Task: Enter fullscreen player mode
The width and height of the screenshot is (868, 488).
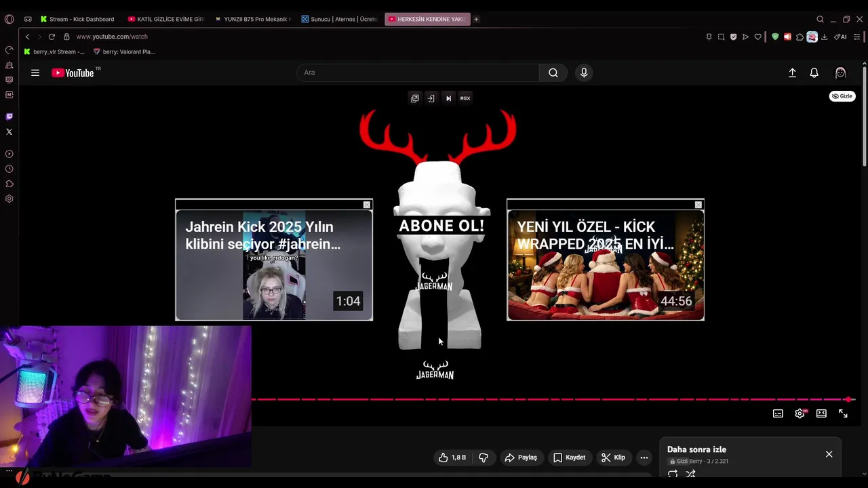Action: pyautogui.click(x=843, y=413)
